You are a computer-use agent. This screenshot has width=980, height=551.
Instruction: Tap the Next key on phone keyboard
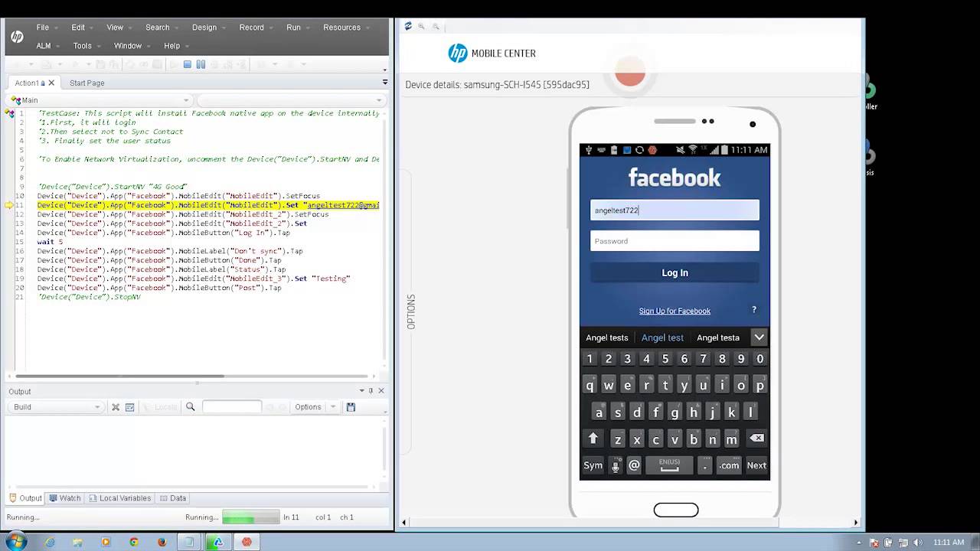click(756, 465)
